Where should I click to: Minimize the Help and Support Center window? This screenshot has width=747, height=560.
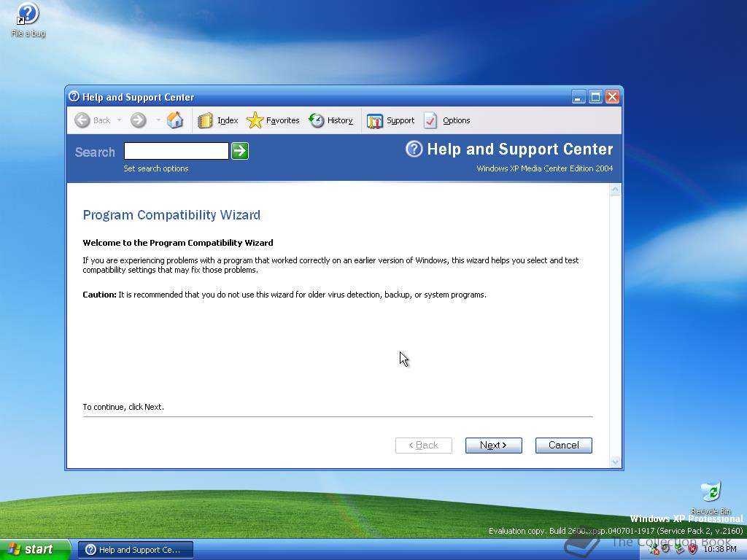[x=578, y=97]
